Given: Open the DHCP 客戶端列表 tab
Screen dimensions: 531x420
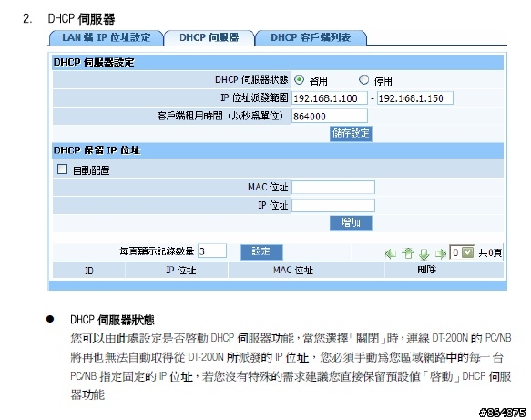Looking at the screenshot, I should [x=311, y=37].
